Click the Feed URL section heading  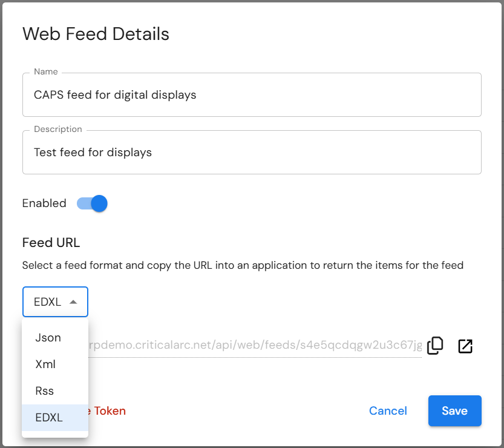(51, 243)
